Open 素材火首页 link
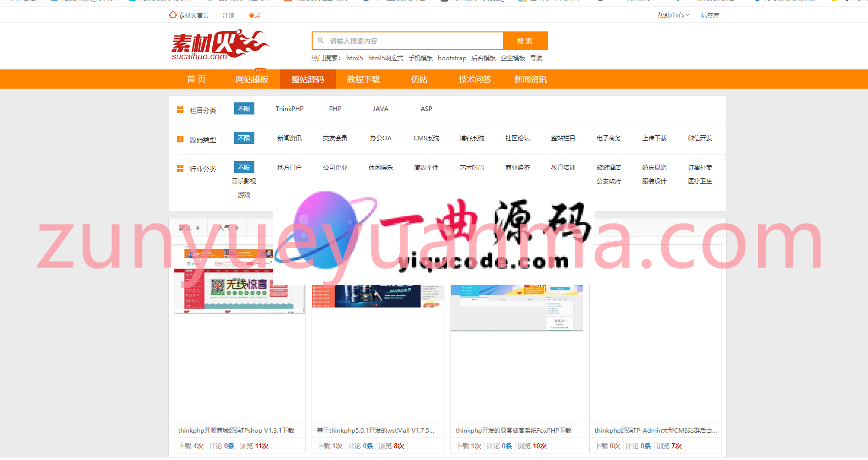The width and height of the screenshot is (868, 460). (x=194, y=15)
